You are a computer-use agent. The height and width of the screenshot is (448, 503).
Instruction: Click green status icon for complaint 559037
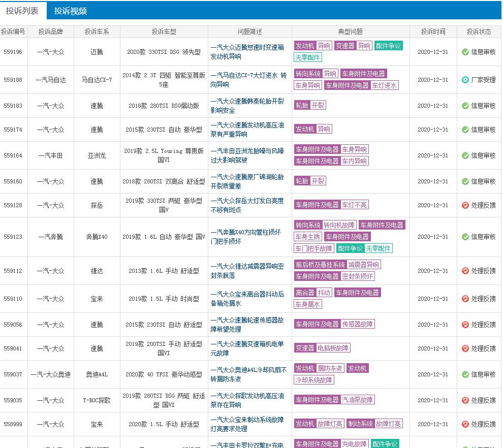click(x=465, y=374)
